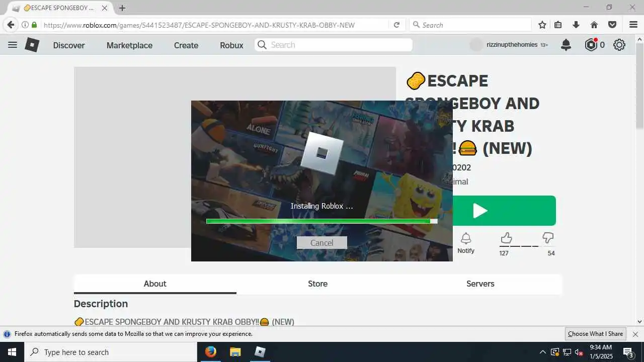Open Roblox installer taskbar icon
Viewport: 644px width, 362px height.
pyautogui.click(x=260, y=352)
